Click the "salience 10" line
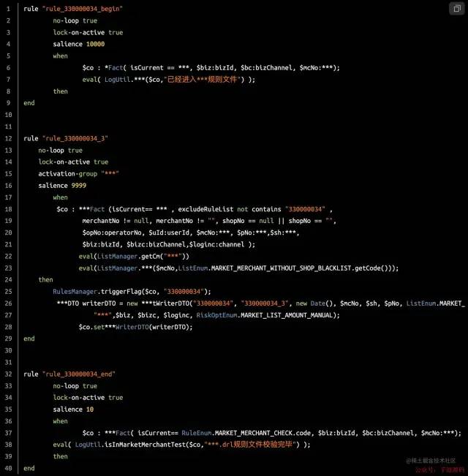Screen dimensions: 468x476 [x=73, y=409]
